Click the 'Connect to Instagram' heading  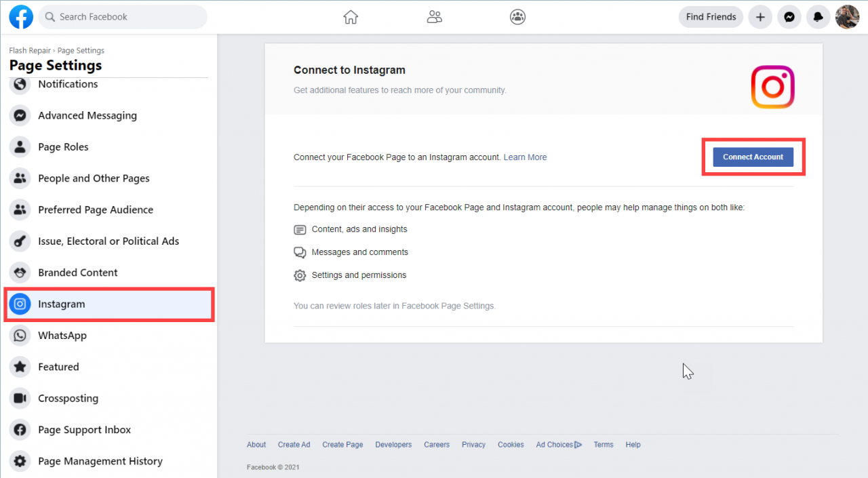pyautogui.click(x=349, y=70)
